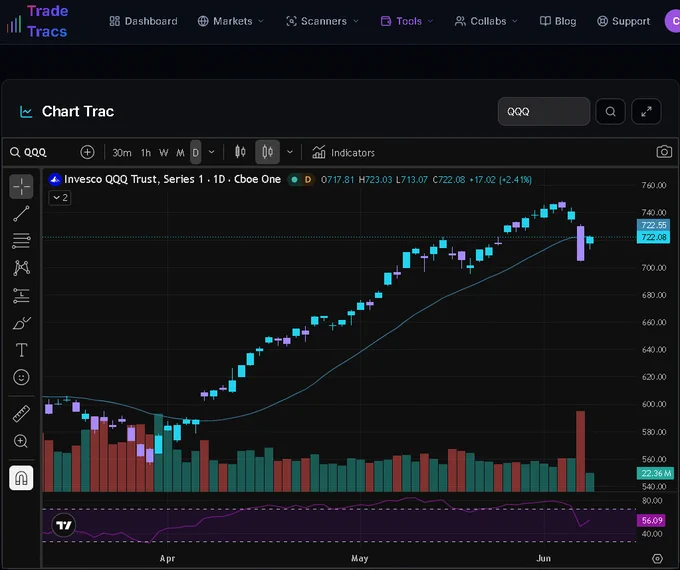Open the Fibonacci retracement tool

(x=21, y=240)
